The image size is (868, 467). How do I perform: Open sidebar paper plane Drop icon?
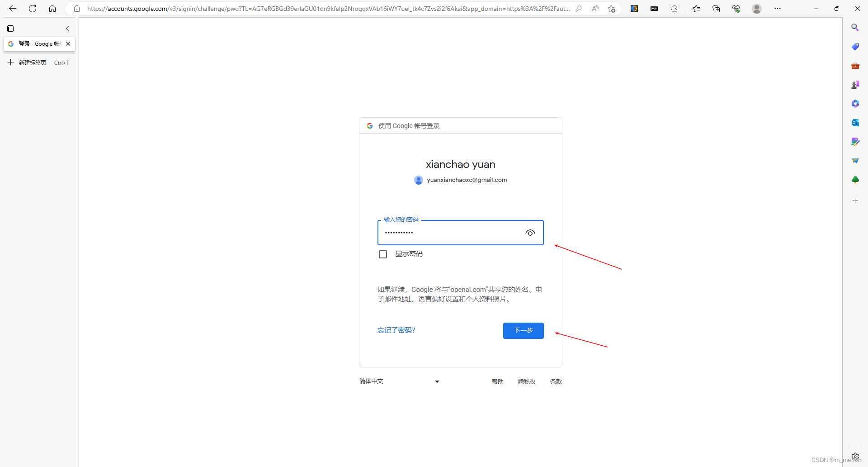click(x=855, y=161)
